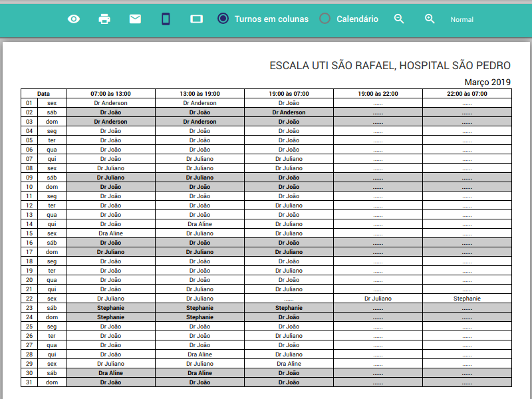
Task: Click the '13:00 às 19:00' column header
Action: (x=200, y=94)
